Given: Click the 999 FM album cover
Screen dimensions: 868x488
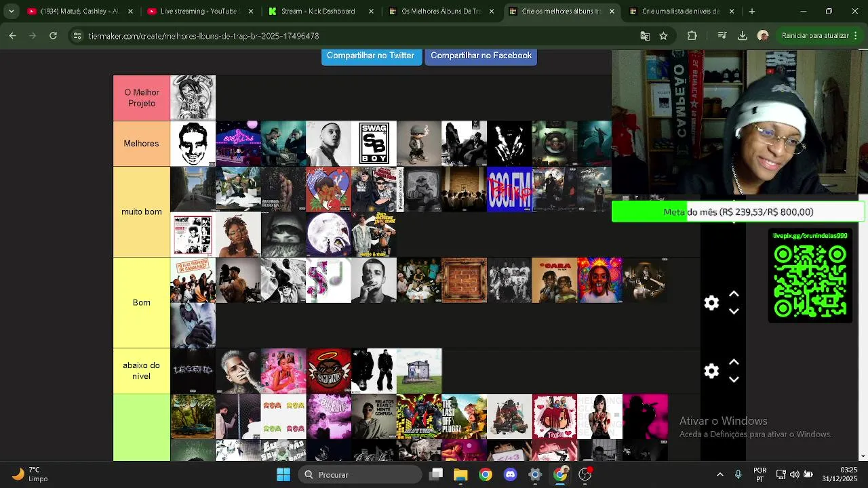Looking at the screenshot, I should pos(509,189).
